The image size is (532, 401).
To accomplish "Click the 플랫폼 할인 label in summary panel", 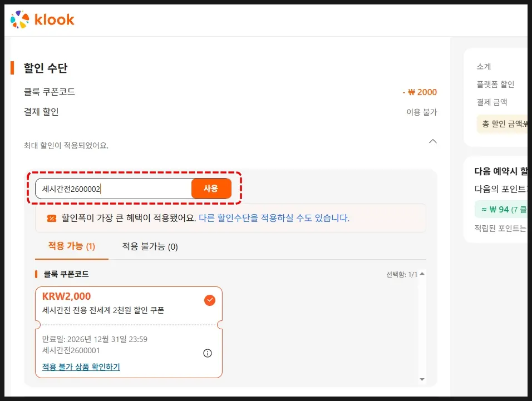I will tap(495, 84).
